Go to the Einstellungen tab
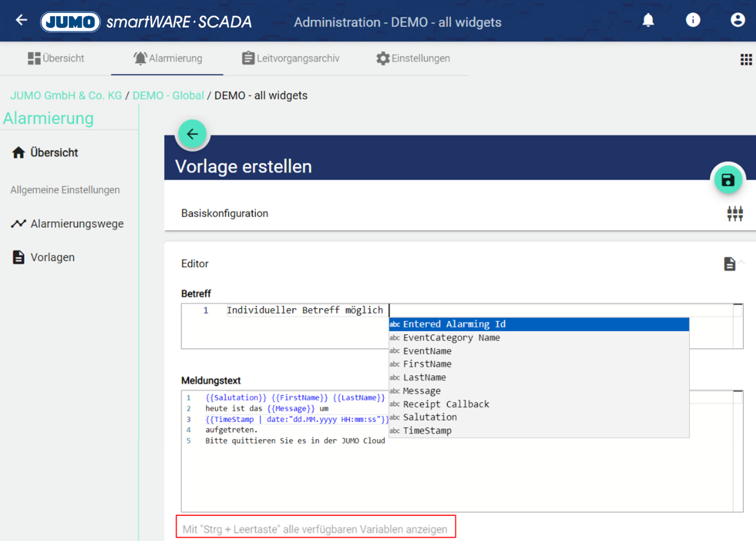The height and width of the screenshot is (541, 756). [x=413, y=58]
